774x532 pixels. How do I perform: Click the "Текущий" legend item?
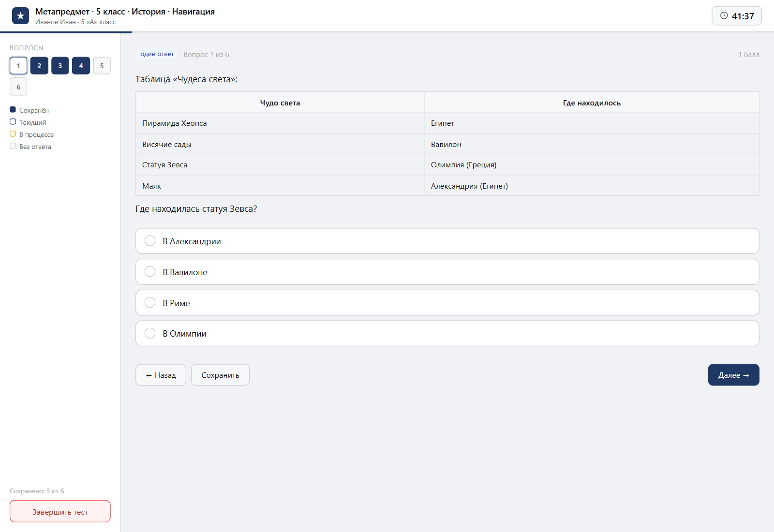pos(28,122)
